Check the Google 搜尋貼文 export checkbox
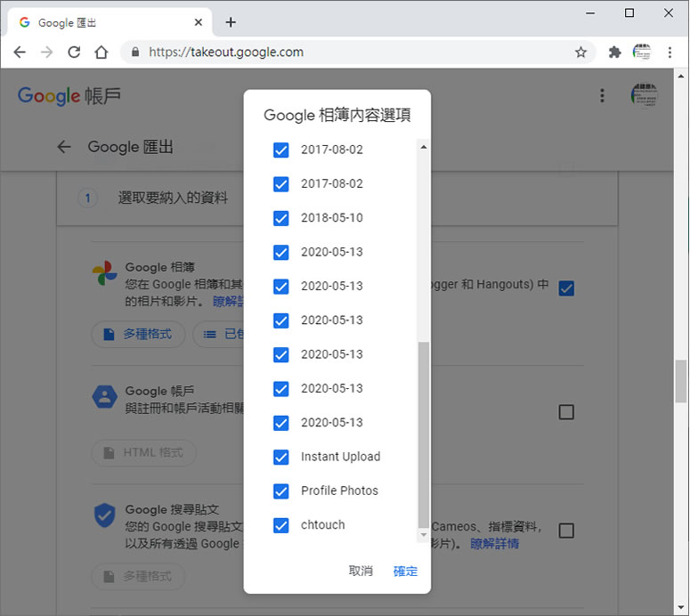The image size is (690, 616). pos(566,531)
